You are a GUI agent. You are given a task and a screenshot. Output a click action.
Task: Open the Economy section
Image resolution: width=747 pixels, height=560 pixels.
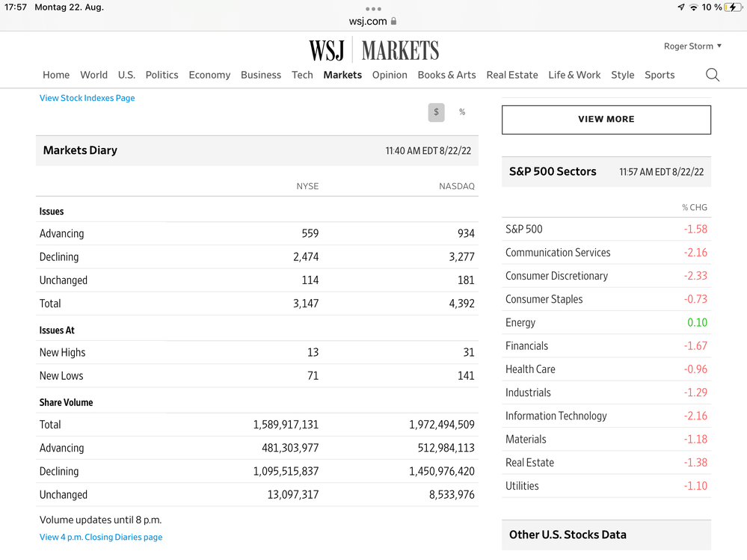tap(209, 75)
